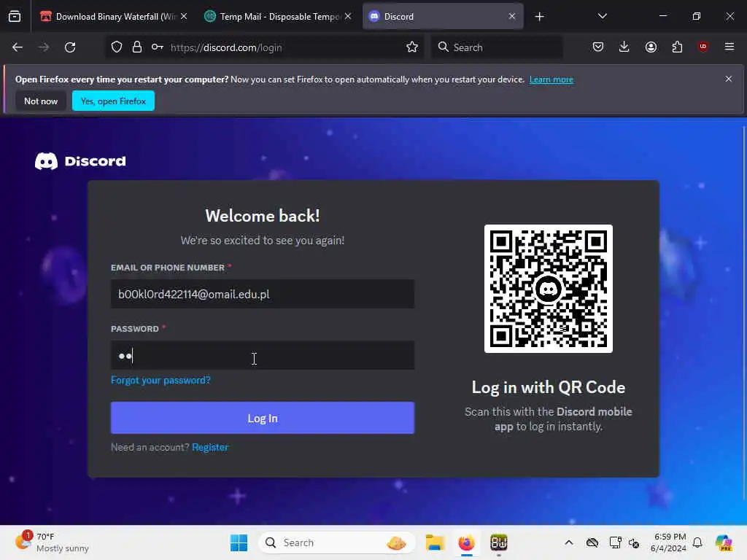The height and width of the screenshot is (560, 747).
Task: Open the display network tray icon
Action: pyautogui.click(x=615, y=542)
